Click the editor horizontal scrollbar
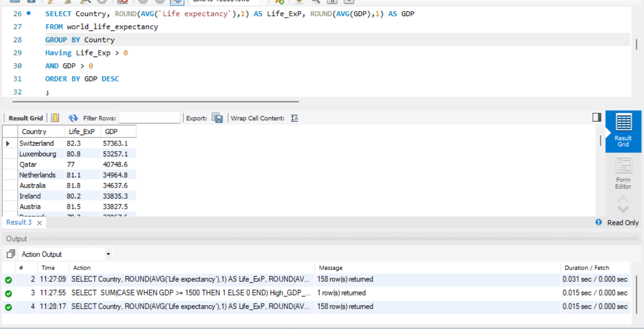644x329 pixels. click(155, 101)
